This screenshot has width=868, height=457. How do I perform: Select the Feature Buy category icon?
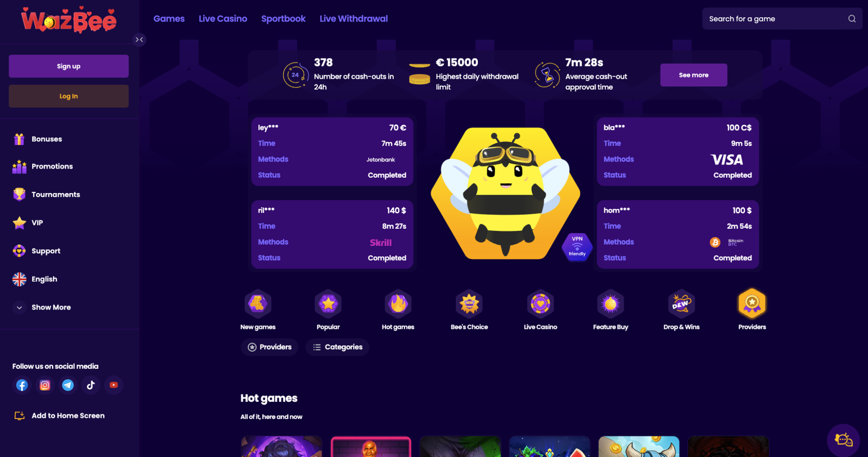click(610, 304)
